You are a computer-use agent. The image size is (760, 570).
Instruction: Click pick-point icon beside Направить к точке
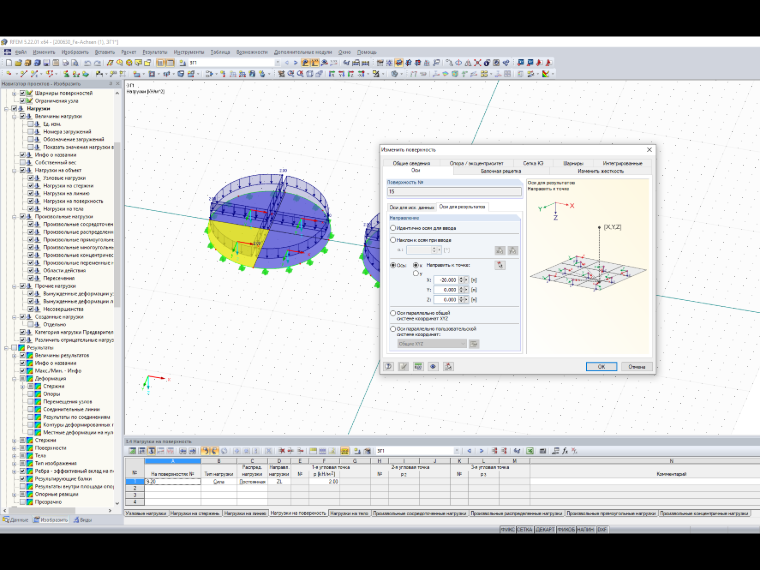pos(500,265)
